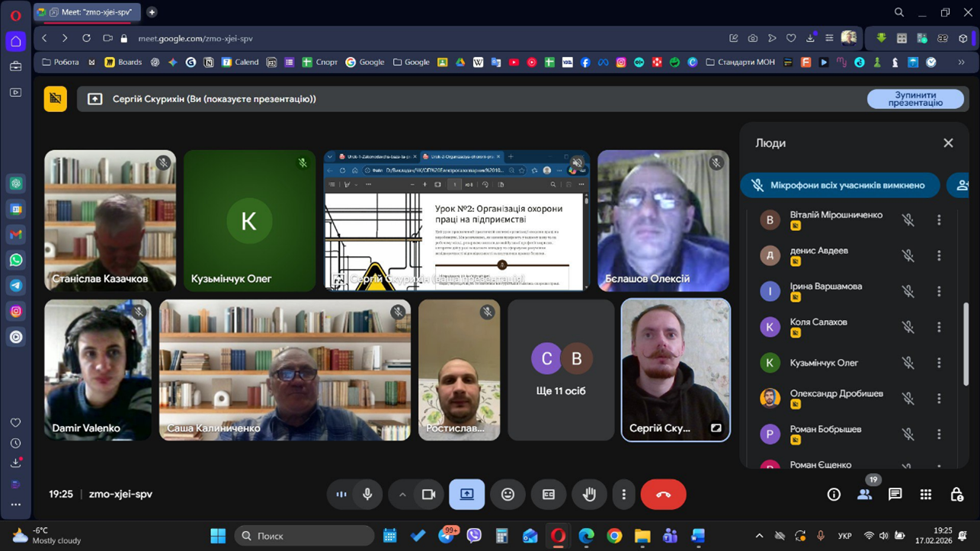Click the participants list scrollbar
The height and width of the screenshot is (551, 980).
966,343
